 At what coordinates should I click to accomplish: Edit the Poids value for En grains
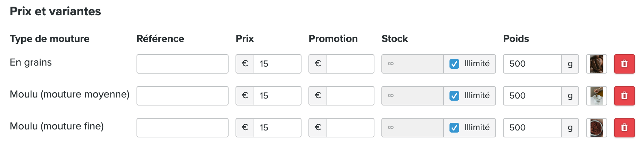[x=532, y=64]
